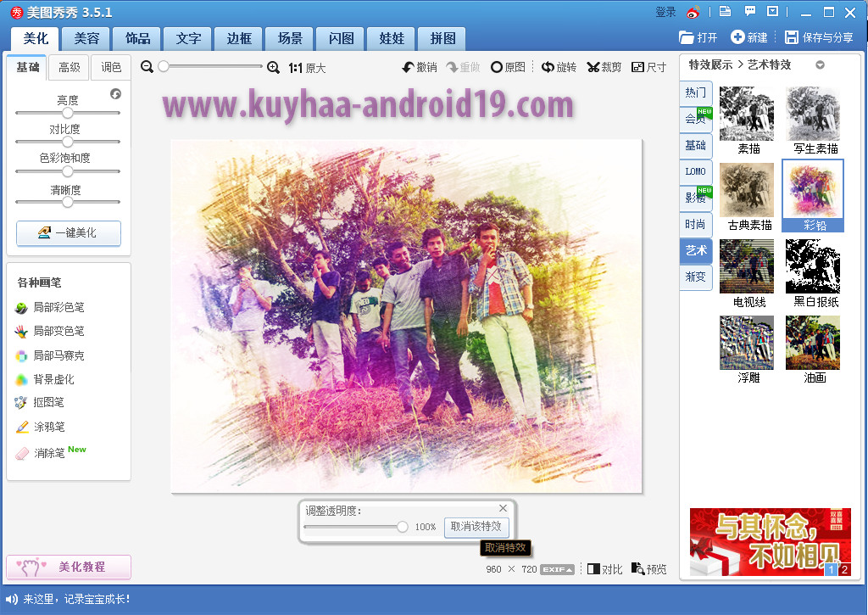The image size is (868, 615).
Task: Click the 对比度 contrast slider handle
Action: point(68,142)
